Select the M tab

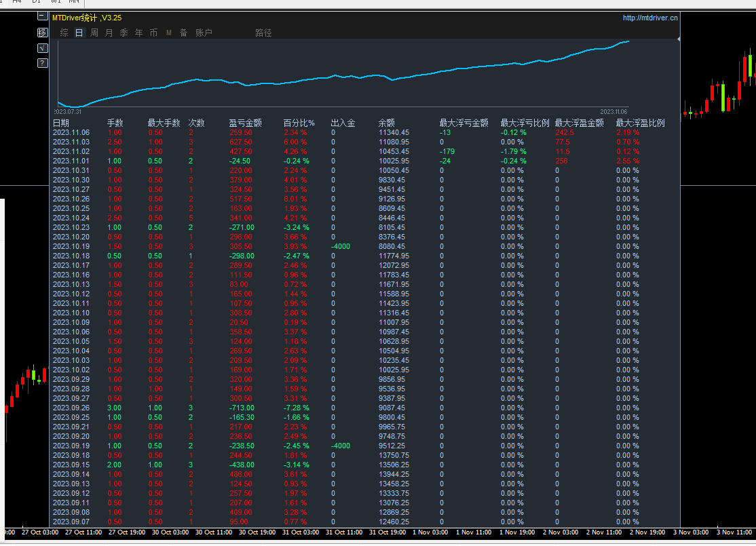168,33
